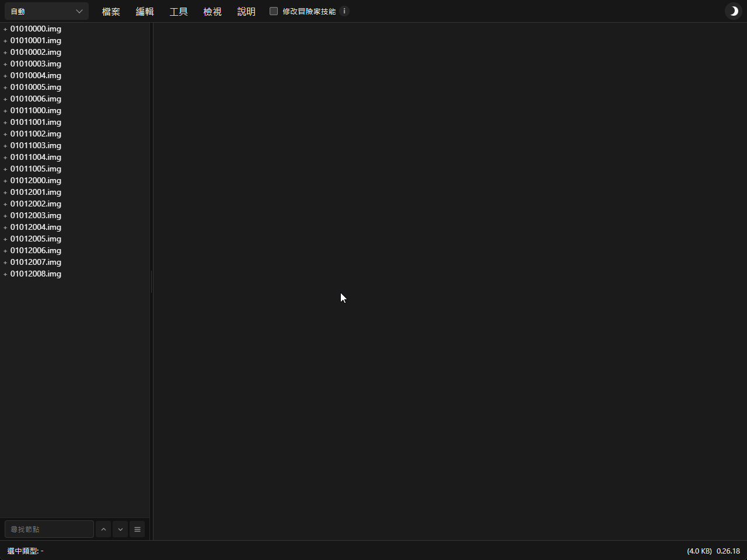
Task: Expand node 01010005.img
Action: tap(5, 87)
